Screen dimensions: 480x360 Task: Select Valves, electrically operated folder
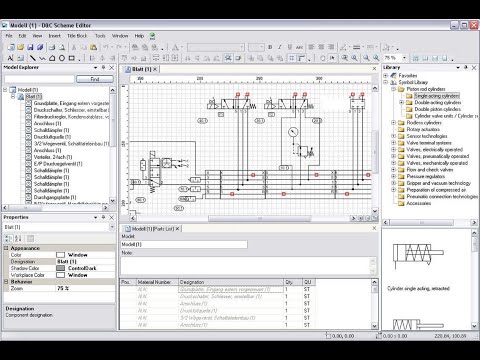(x=434, y=150)
